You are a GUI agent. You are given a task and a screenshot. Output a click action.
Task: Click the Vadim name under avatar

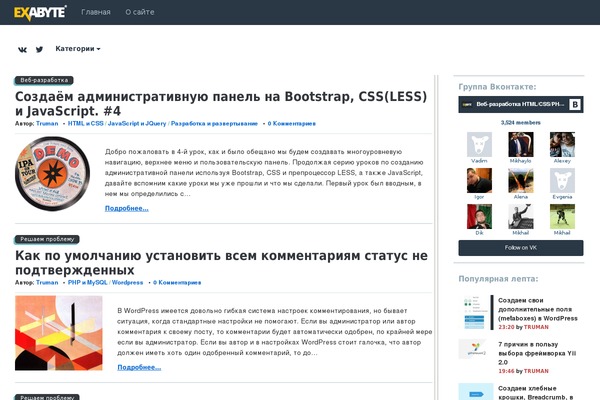click(x=479, y=161)
